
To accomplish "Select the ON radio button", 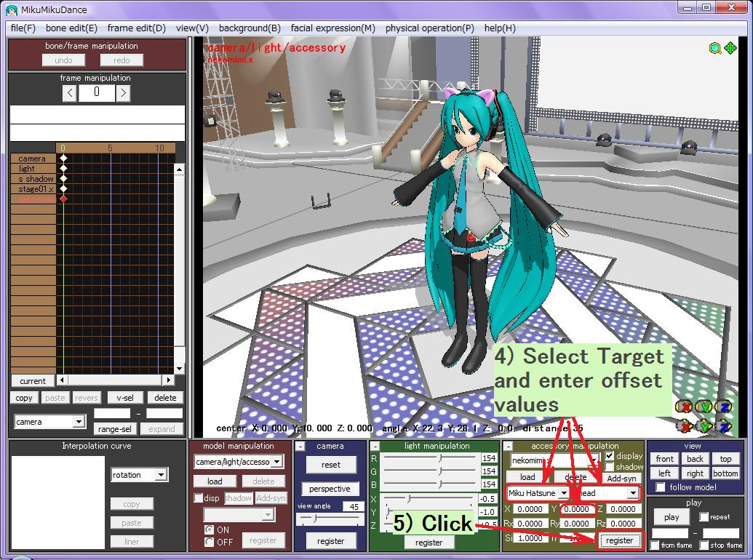I will [209, 529].
